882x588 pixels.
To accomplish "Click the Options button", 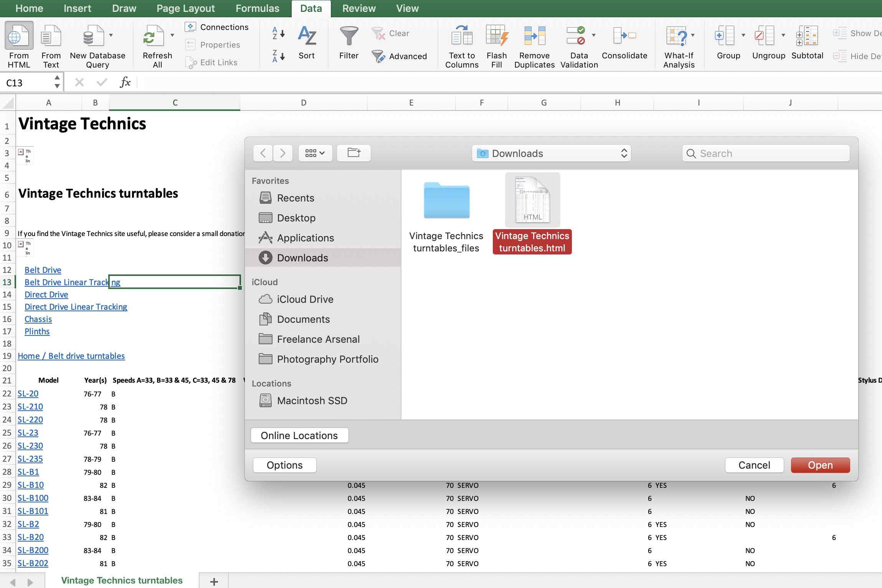I will click(x=284, y=465).
